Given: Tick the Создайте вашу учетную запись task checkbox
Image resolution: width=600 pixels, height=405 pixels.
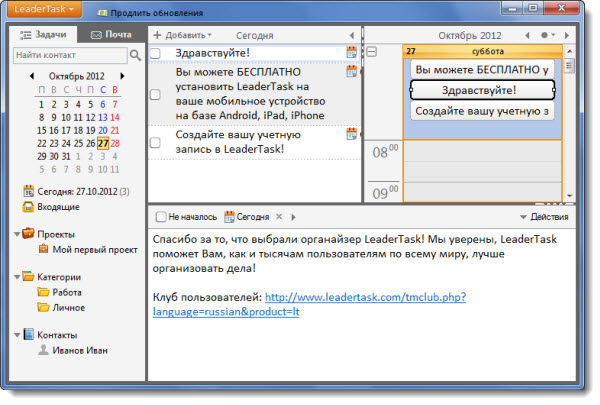Looking at the screenshot, I should 155,143.
